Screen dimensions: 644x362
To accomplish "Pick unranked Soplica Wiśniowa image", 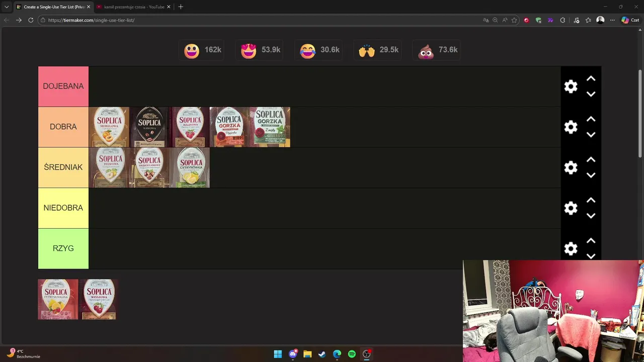I will [99, 299].
